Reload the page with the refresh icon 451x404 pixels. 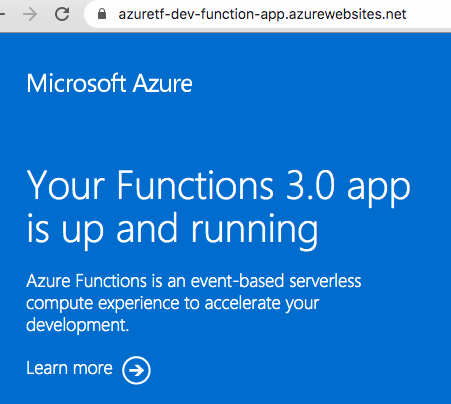click(62, 14)
